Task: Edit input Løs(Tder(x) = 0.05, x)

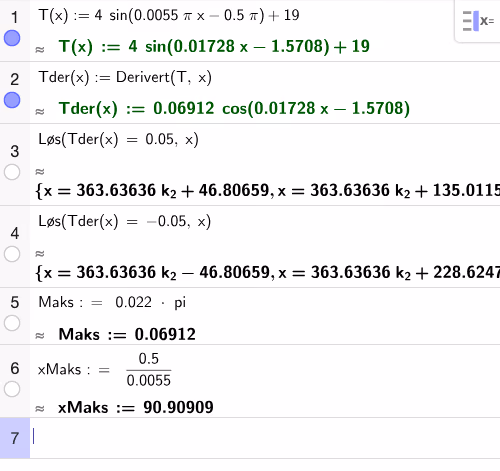Action: click(118, 139)
